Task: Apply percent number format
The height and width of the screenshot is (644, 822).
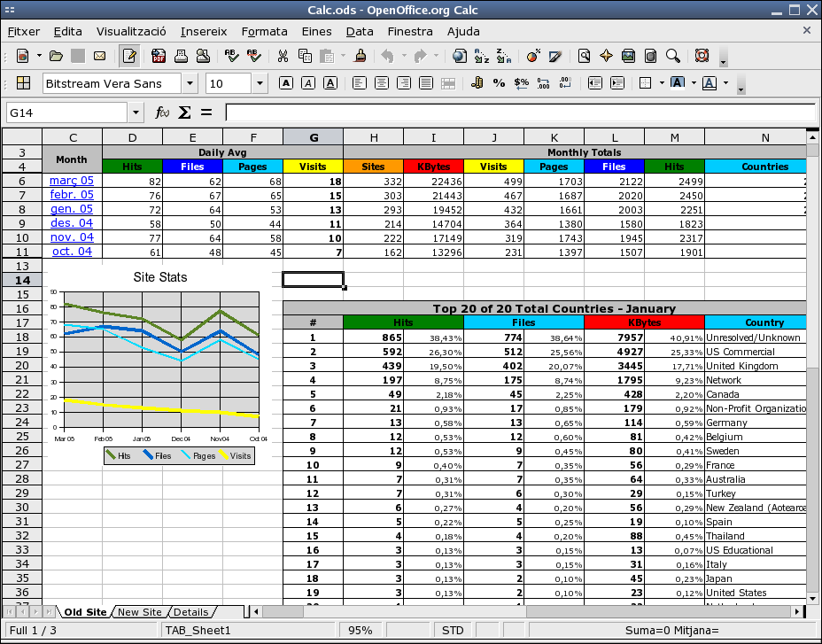Action: pyautogui.click(x=499, y=83)
